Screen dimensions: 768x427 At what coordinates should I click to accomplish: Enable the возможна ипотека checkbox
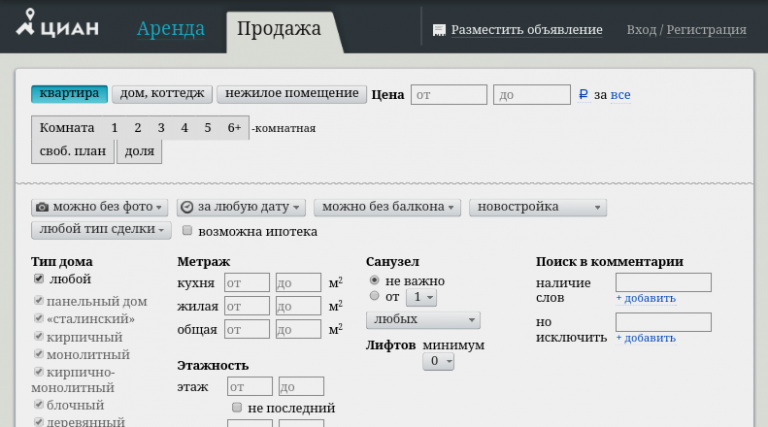pyautogui.click(x=187, y=231)
